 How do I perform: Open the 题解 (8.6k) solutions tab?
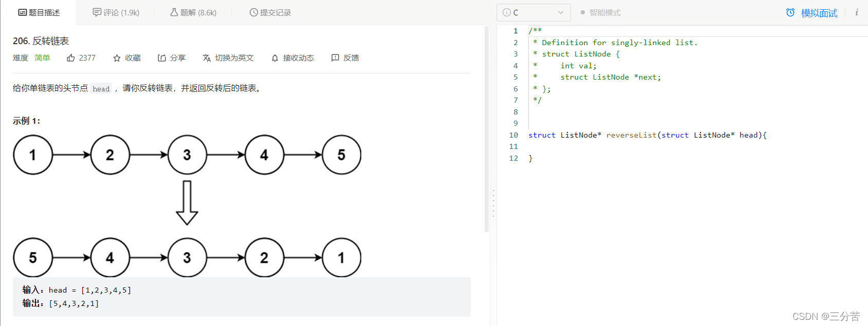[193, 13]
